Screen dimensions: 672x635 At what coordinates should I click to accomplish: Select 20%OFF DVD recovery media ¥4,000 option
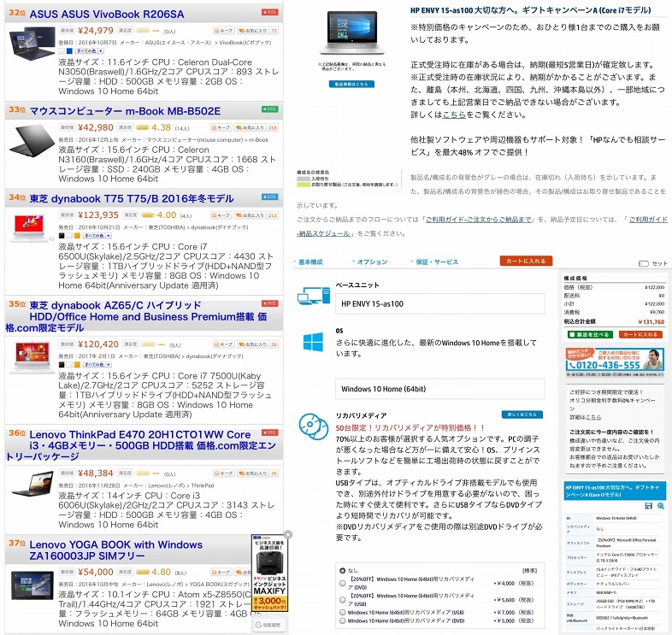click(x=343, y=583)
